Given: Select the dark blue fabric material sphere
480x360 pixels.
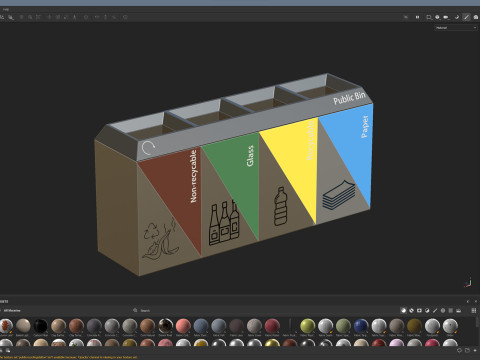Looking at the screenshot, I should click(361, 326).
